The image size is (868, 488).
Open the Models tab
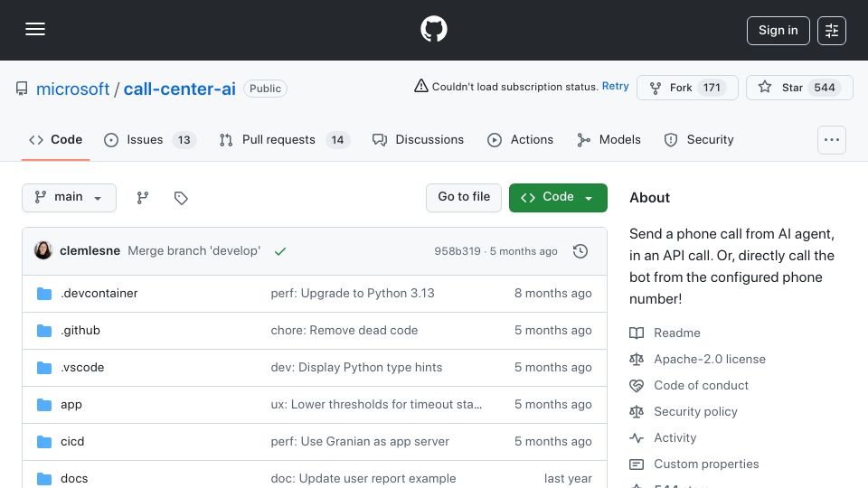609,140
